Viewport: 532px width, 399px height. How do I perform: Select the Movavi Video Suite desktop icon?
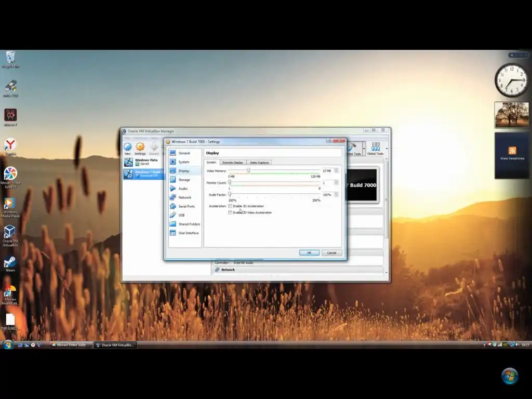[x=10, y=178]
